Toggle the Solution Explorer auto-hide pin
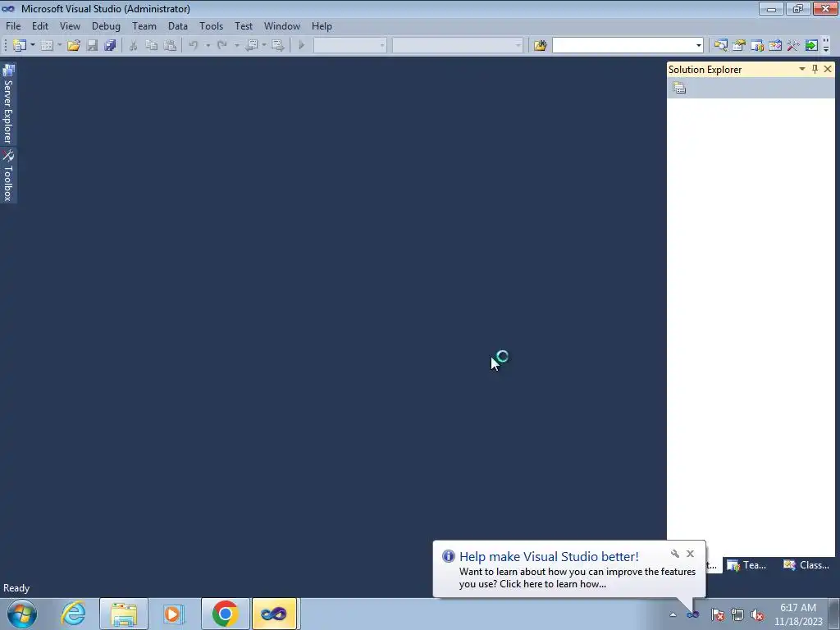The image size is (840, 630). click(815, 69)
